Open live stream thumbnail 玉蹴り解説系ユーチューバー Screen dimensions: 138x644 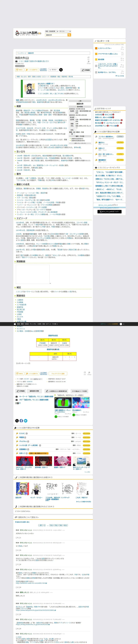pos(63,403)
